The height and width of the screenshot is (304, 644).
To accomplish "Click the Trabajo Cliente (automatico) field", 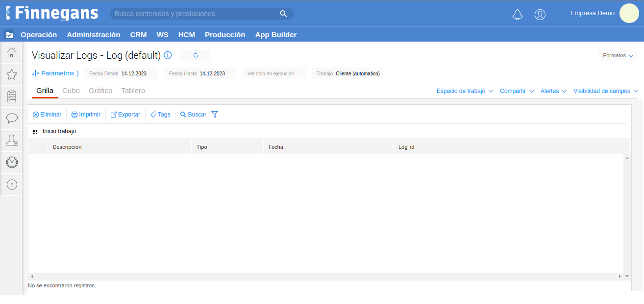I will pyautogui.click(x=348, y=73).
